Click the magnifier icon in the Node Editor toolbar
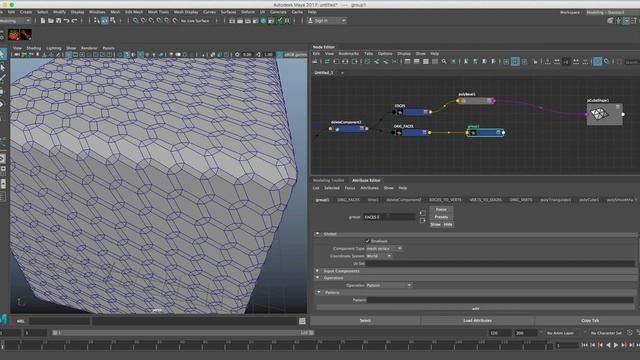640x360 pixels. [x=444, y=62]
